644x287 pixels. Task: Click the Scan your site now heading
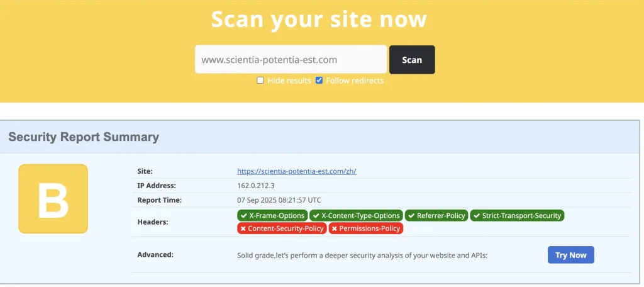click(x=319, y=19)
